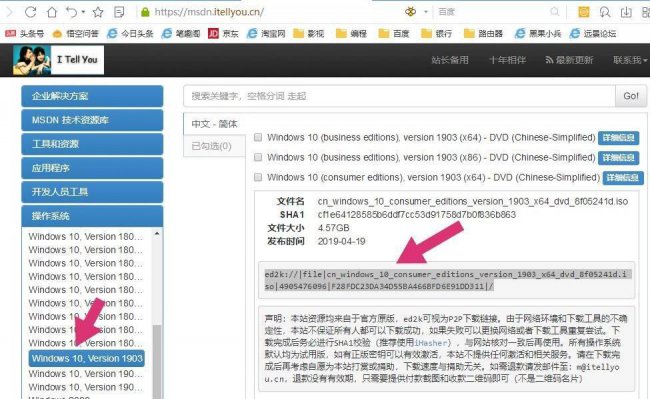650x399 pixels.
Task: Open the iHasher link in the notice
Action: click(x=431, y=343)
